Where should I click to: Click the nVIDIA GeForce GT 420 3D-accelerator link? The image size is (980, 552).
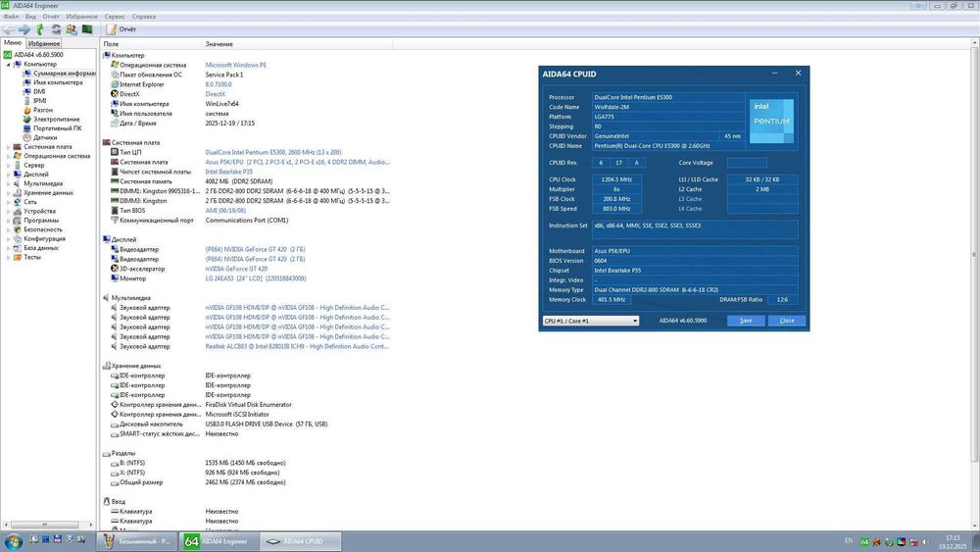(x=236, y=269)
